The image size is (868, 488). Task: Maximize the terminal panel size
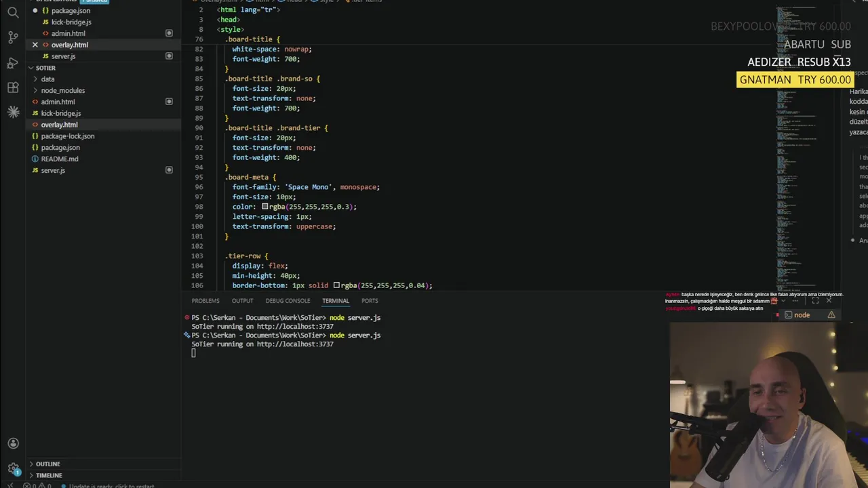click(816, 301)
